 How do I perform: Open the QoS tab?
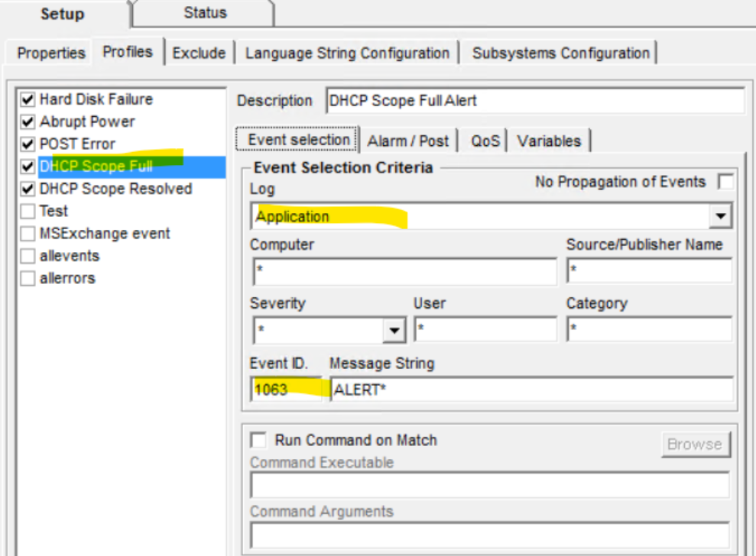click(x=485, y=141)
